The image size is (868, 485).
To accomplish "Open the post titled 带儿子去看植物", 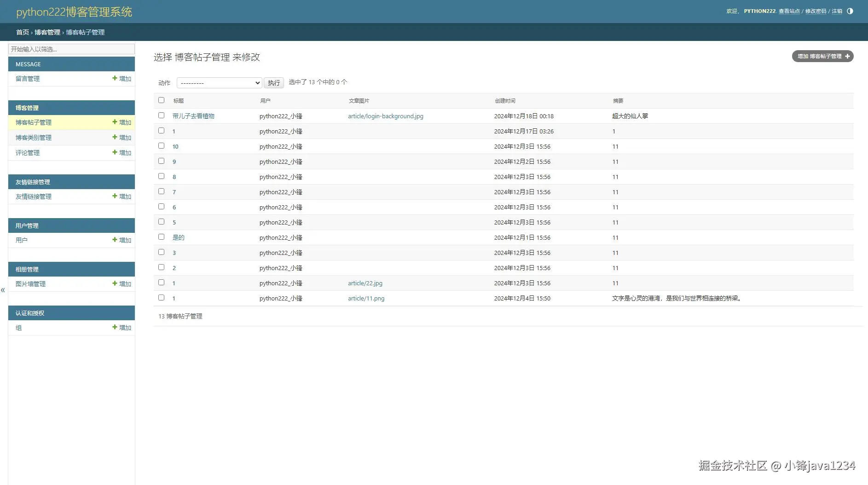I will coord(193,116).
